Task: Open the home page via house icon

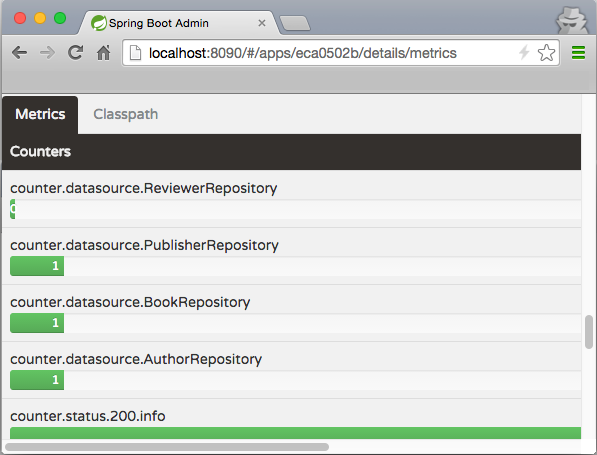Action: [x=104, y=53]
